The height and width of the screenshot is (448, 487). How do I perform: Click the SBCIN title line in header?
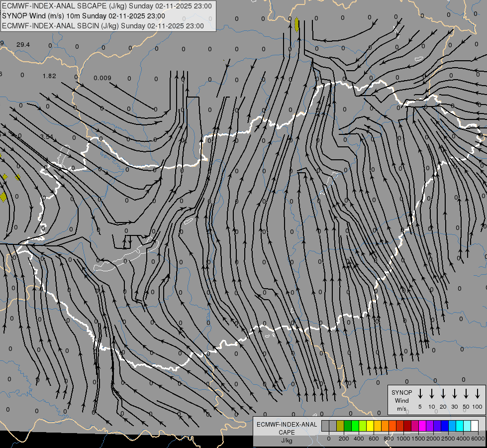click(103, 26)
